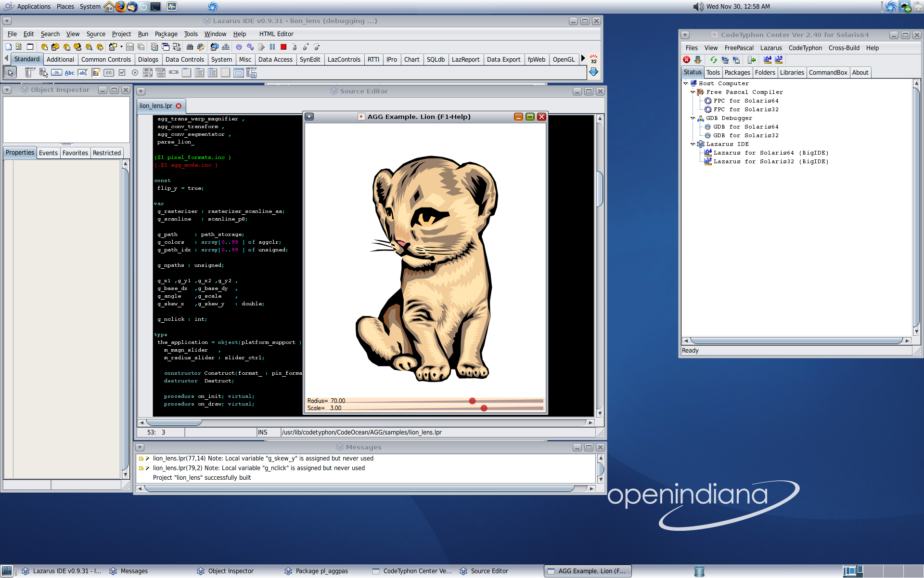Click the Step Into debug icon
The height and width of the screenshot is (578, 924).
point(295,47)
